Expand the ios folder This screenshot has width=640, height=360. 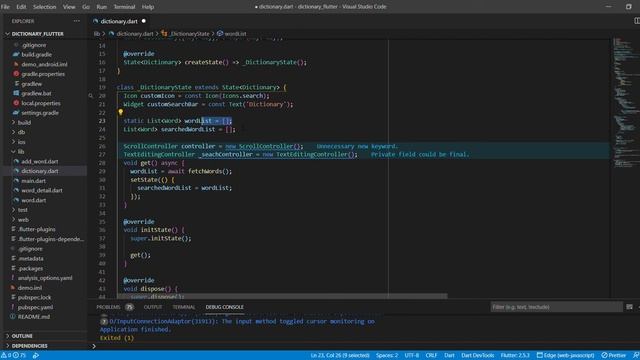21,142
